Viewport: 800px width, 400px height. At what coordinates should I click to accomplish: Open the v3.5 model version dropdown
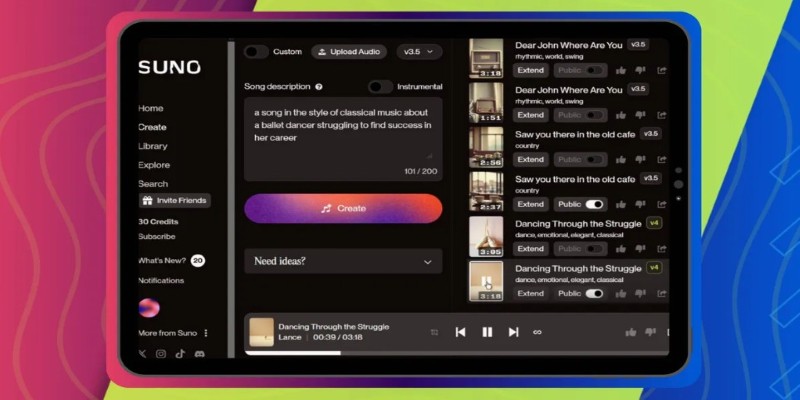pyautogui.click(x=419, y=52)
